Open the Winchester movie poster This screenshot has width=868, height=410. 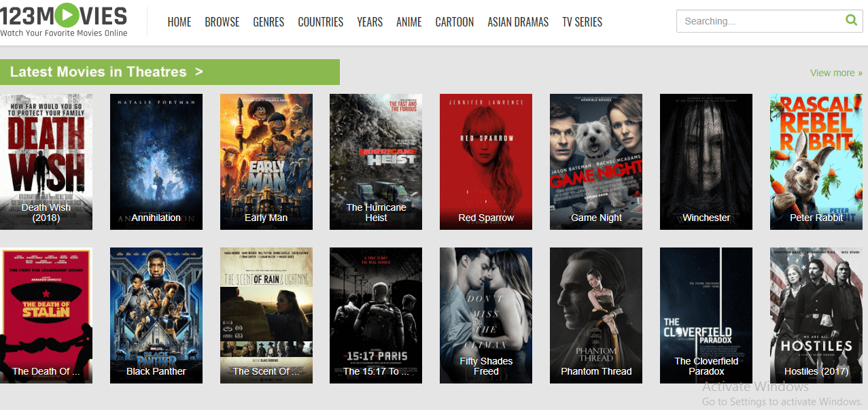coord(706,162)
